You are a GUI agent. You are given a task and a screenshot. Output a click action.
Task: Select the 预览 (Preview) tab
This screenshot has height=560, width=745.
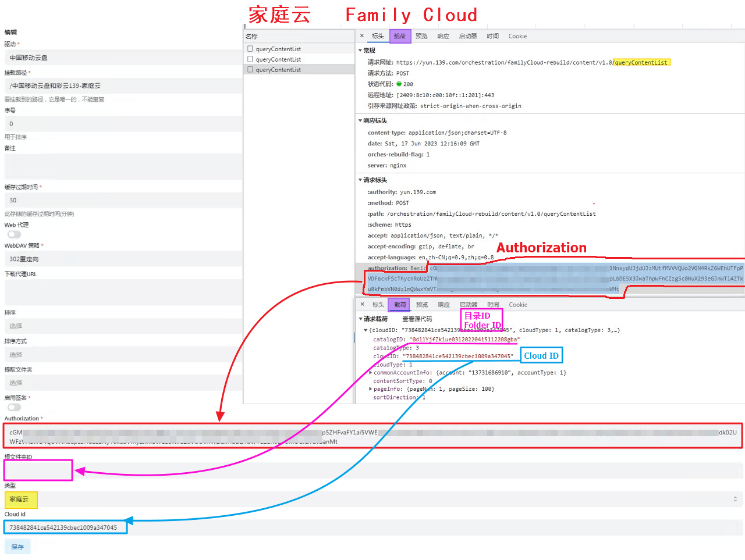point(421,35)
